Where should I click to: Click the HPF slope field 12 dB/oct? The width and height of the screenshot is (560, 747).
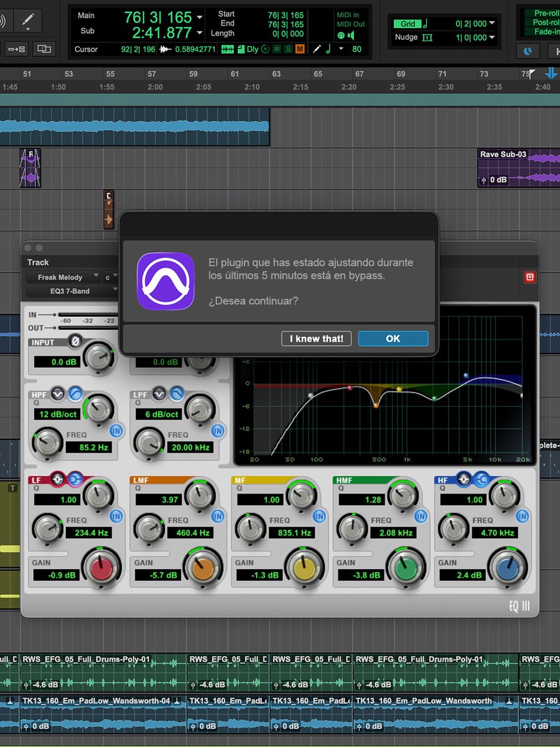[57, 414]
